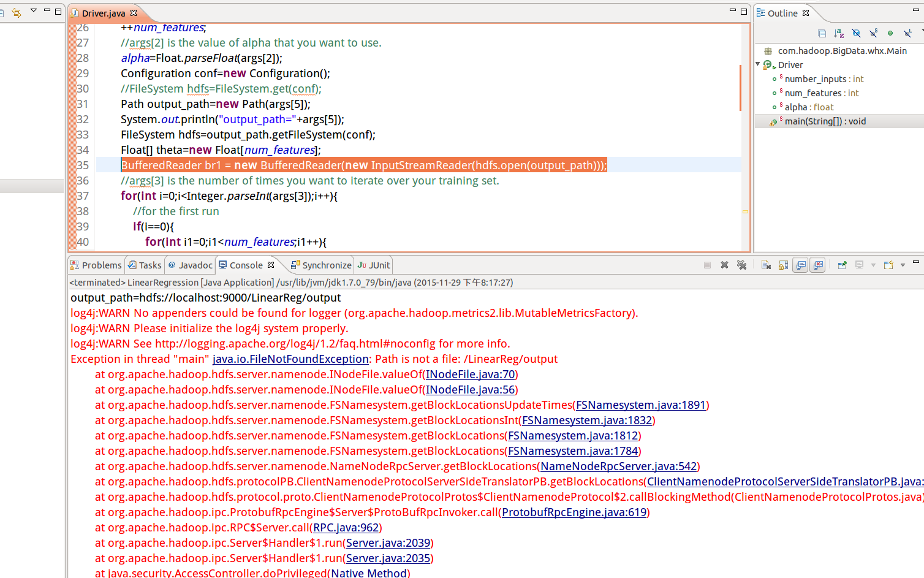Toggle hide fields in Outline
The width and height of the screenshot is (924, 578).
[x=857, y=33]
